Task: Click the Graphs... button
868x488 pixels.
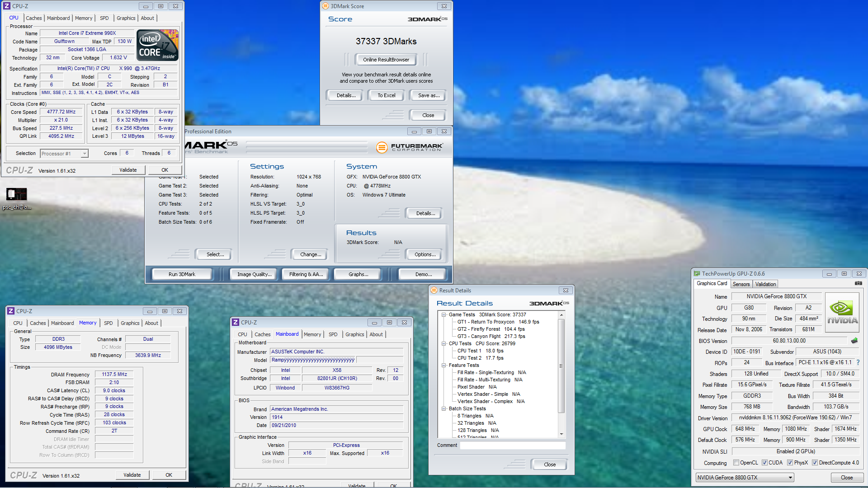Action: [358, 274]
